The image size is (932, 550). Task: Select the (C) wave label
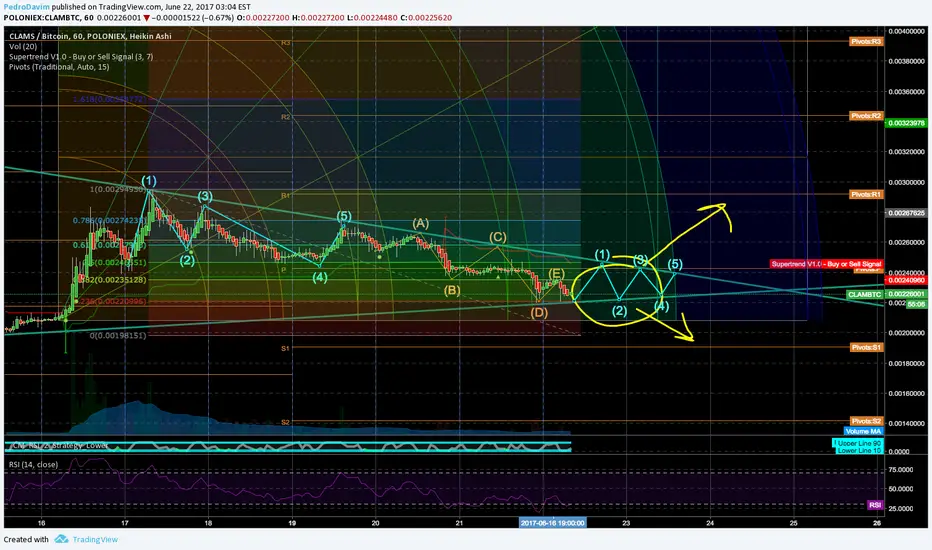point(498,237)
